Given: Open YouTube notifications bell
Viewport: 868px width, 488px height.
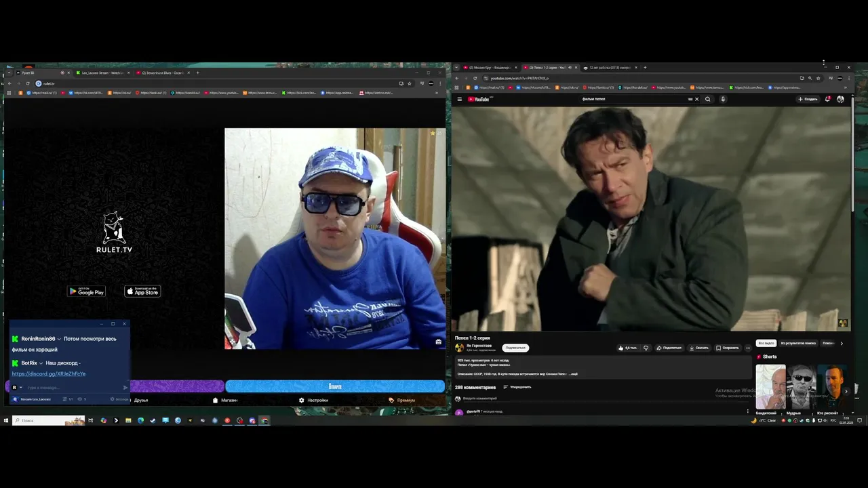Looking at the screenshot, I should pyautogui.click(x=828, y=99).
